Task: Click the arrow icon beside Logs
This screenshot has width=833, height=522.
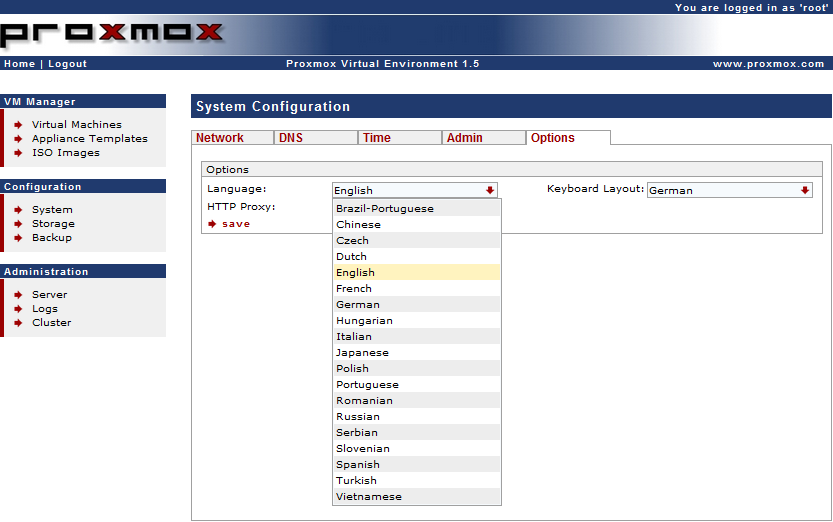Action: (18, 309)
